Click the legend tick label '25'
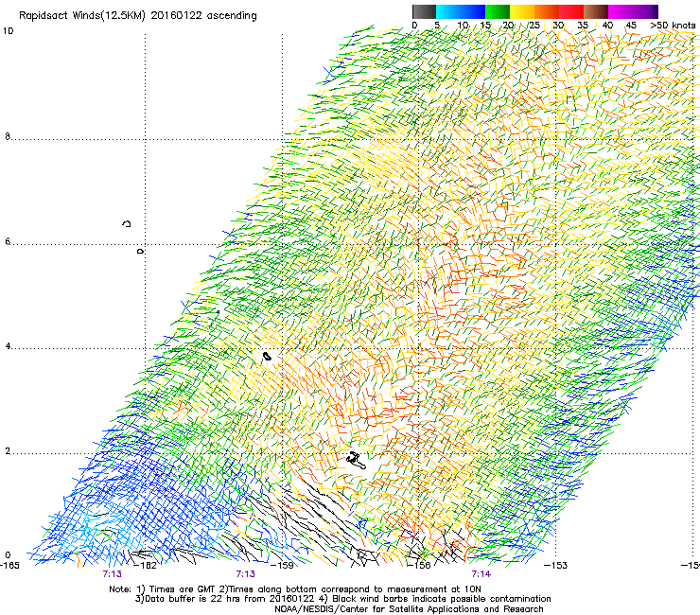Viewport: 700px width, 615px height. [534, 26]
